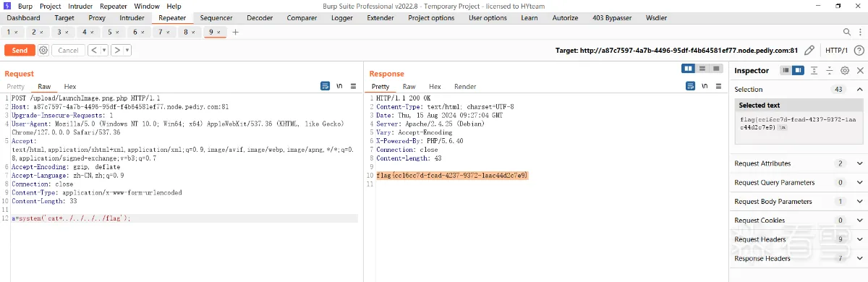
Task: Switch Response view to Raw
Action: (x=409, y=86)
